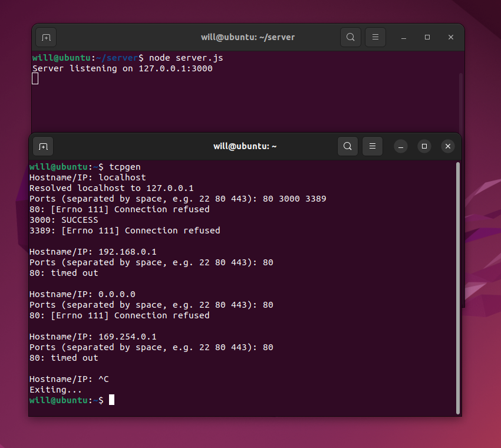The image size is (501, 448).
Task: Click 'Resolved localhost to 127.0.0.1' line
Action: [111, 188]
